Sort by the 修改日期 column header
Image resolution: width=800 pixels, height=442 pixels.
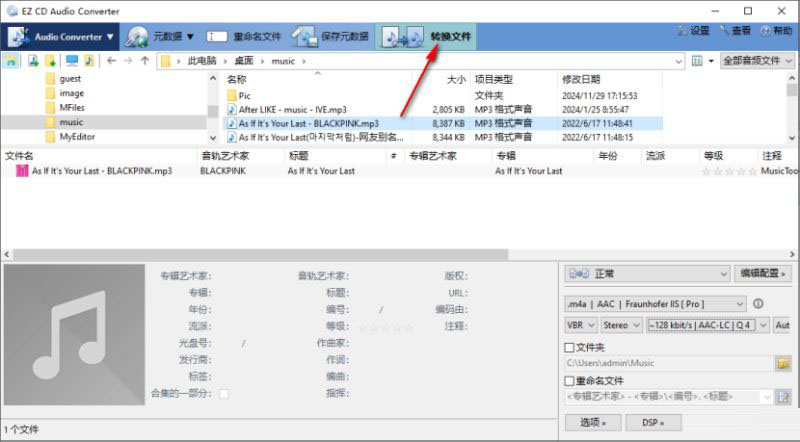coord(581,80)
